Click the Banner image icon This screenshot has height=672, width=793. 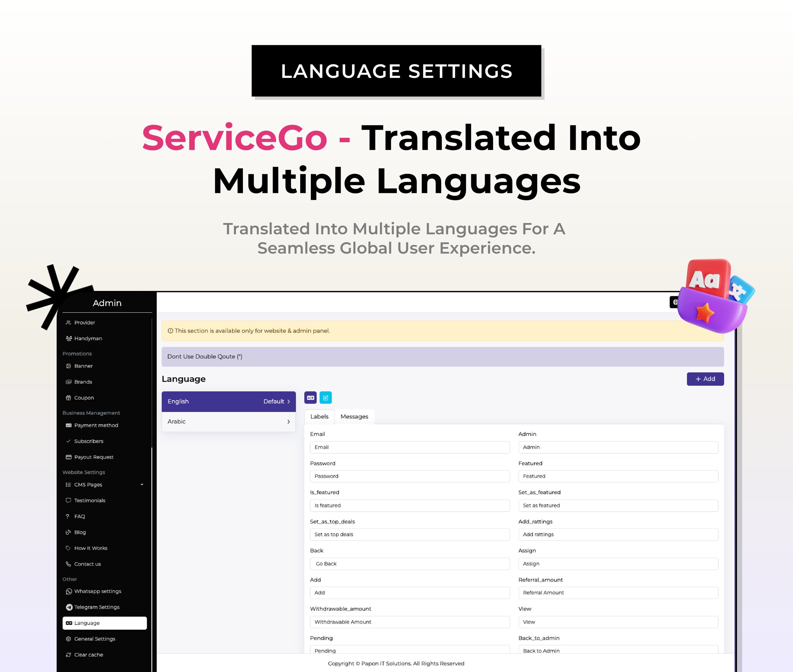tap(69, 366)
